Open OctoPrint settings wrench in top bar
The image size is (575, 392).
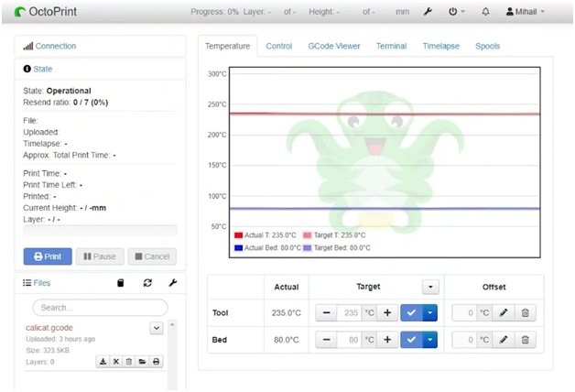coord(428,12)
